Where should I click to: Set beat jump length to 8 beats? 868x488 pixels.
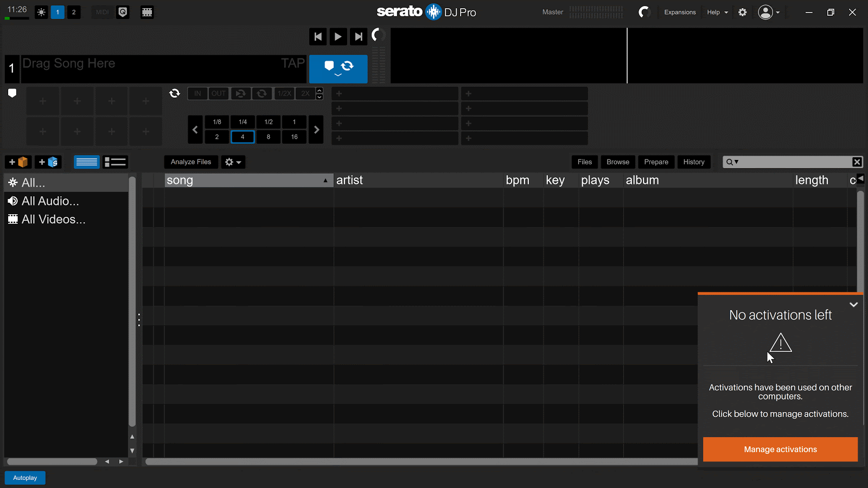268,137
